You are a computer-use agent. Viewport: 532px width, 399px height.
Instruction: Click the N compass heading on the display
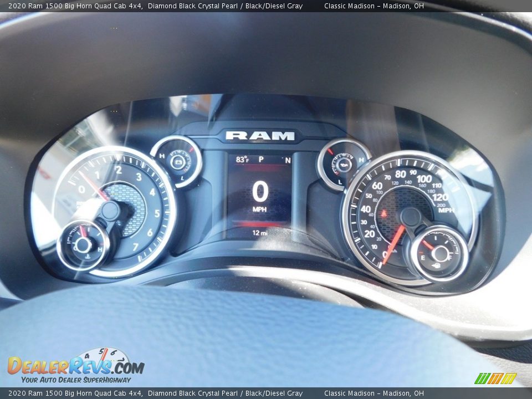pos(287,160)
